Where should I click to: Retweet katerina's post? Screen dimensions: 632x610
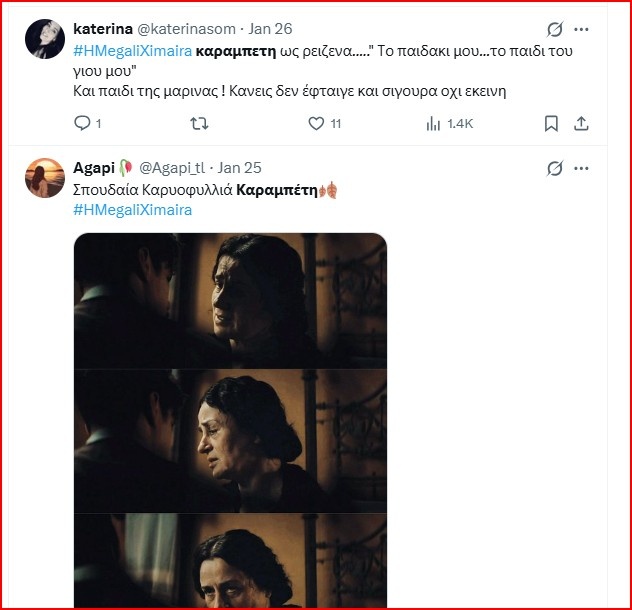199,123
